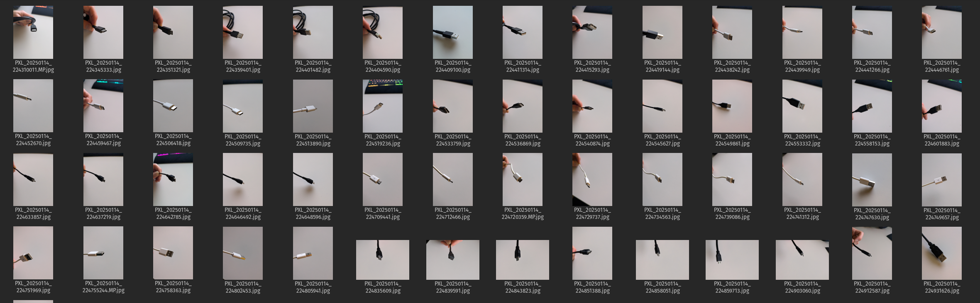Select the file label PXL_20250114_224851388.jpg
The image size is (980, 303).
click(592, 287)
